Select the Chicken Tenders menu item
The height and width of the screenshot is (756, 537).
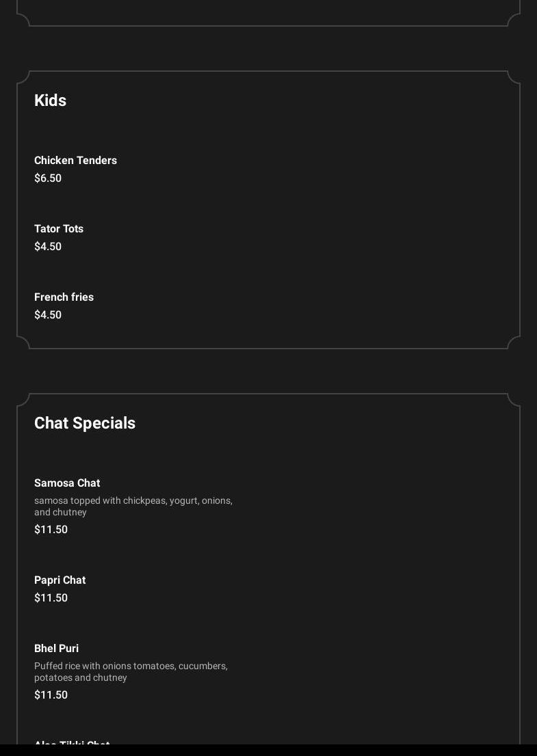coord(75,161)
